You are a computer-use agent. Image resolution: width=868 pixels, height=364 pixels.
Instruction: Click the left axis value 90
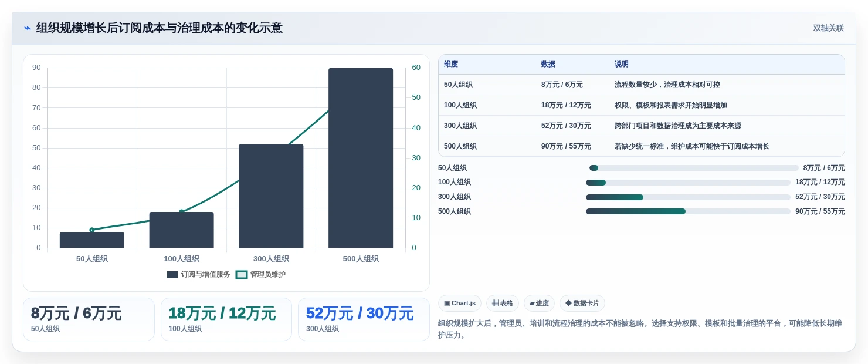tap(36, 68)
